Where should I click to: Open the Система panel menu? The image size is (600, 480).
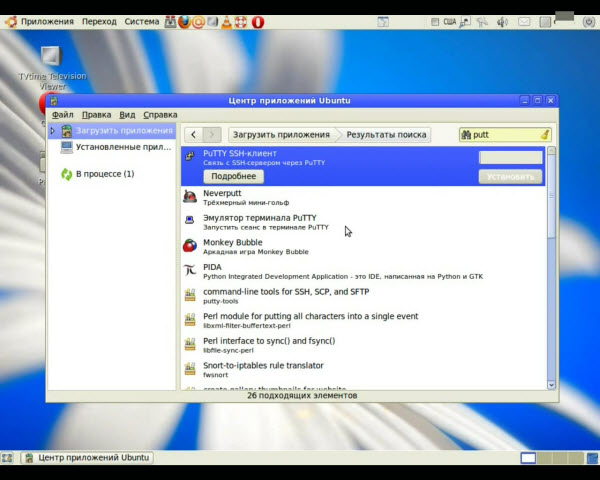pyautogui.click(x=142, y=22)
